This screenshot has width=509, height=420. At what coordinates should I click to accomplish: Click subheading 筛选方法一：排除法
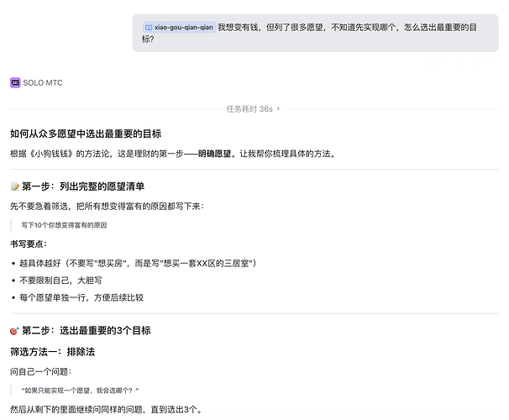[x=53, y=352]
